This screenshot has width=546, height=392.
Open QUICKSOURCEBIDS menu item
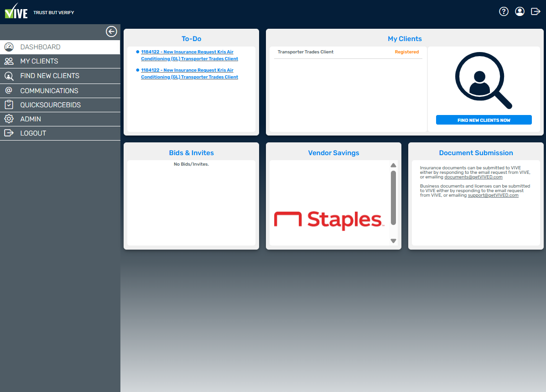[x=60, y=105]
